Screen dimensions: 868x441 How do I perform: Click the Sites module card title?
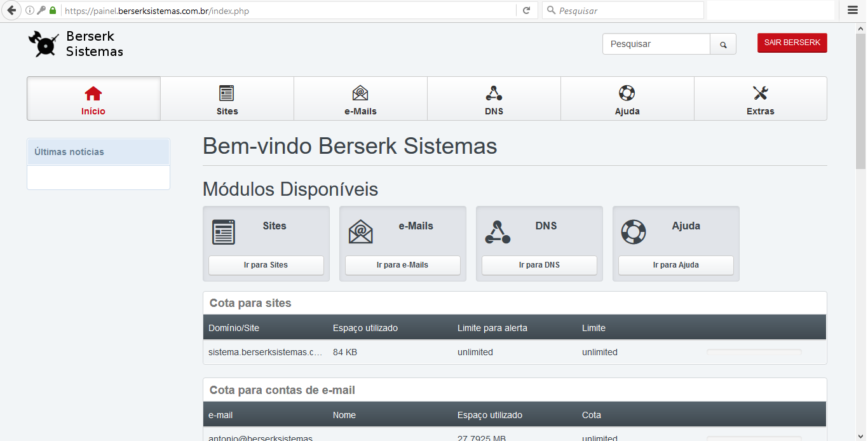[275, 226]
